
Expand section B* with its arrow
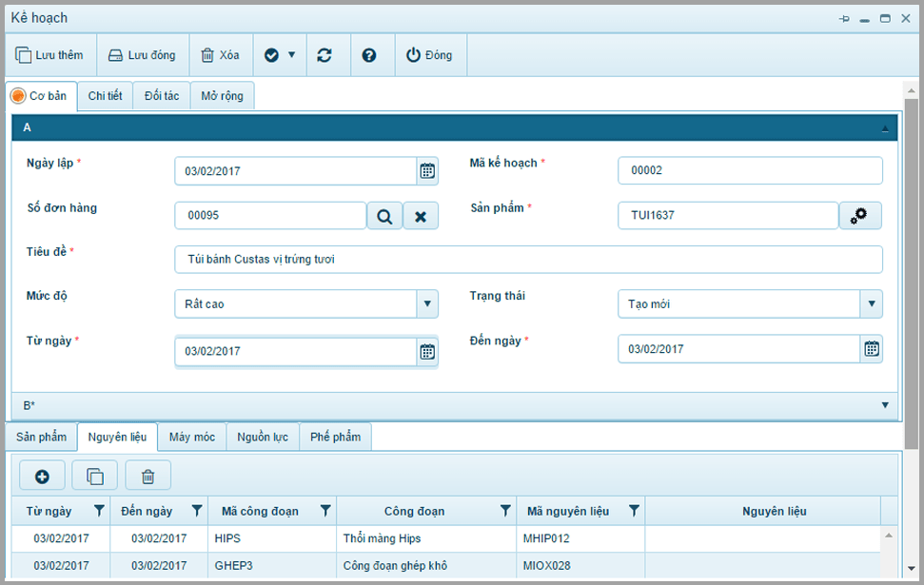point(885,405)
